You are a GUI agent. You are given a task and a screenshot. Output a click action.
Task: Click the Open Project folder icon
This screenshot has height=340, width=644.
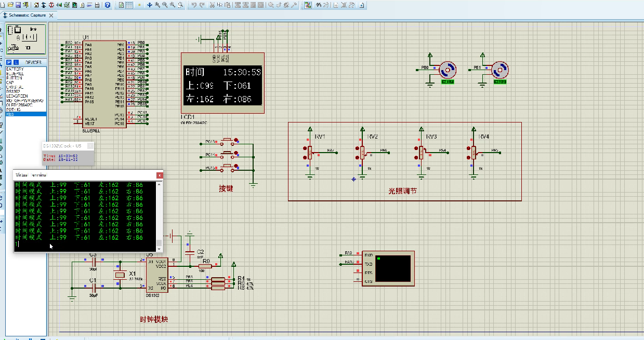point(10,5)
